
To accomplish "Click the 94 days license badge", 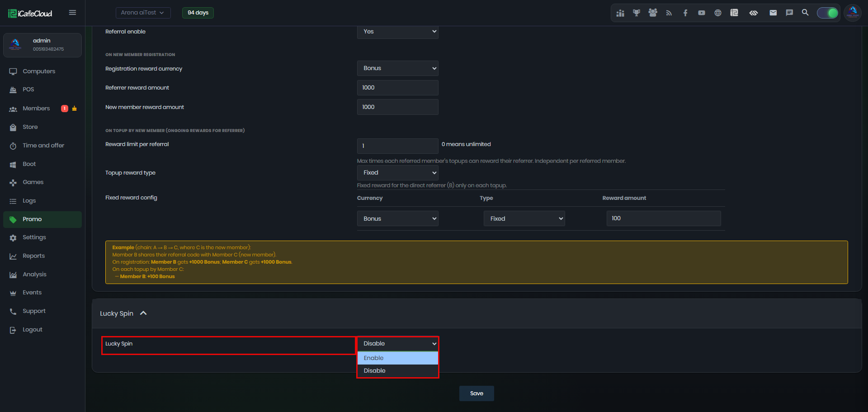I will point(198,13).
